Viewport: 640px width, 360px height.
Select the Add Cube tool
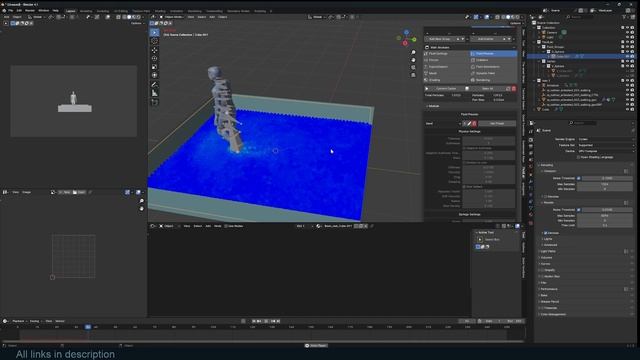click(154, 102)
